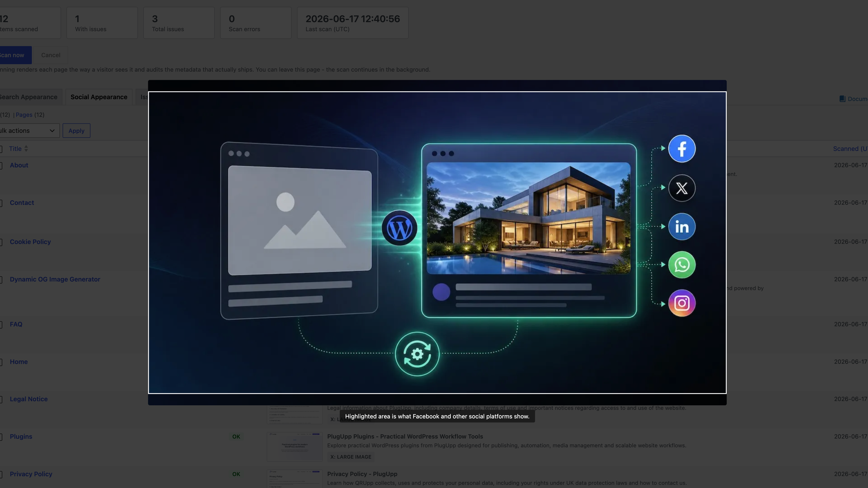Click the X: LARGE IMAGE tag in Plugins row
The image size is (868, 488).
pos(350,457)
